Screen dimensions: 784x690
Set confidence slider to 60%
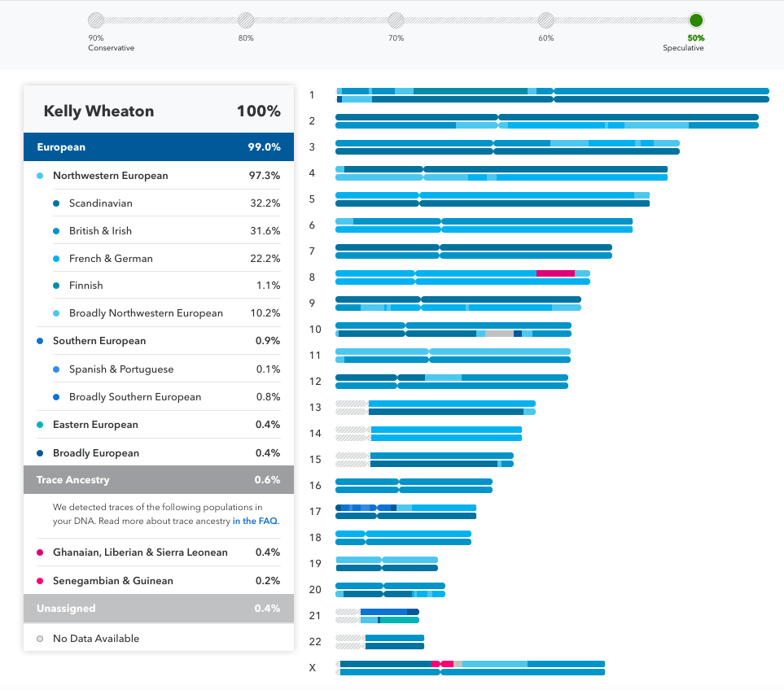pos(545,20)
